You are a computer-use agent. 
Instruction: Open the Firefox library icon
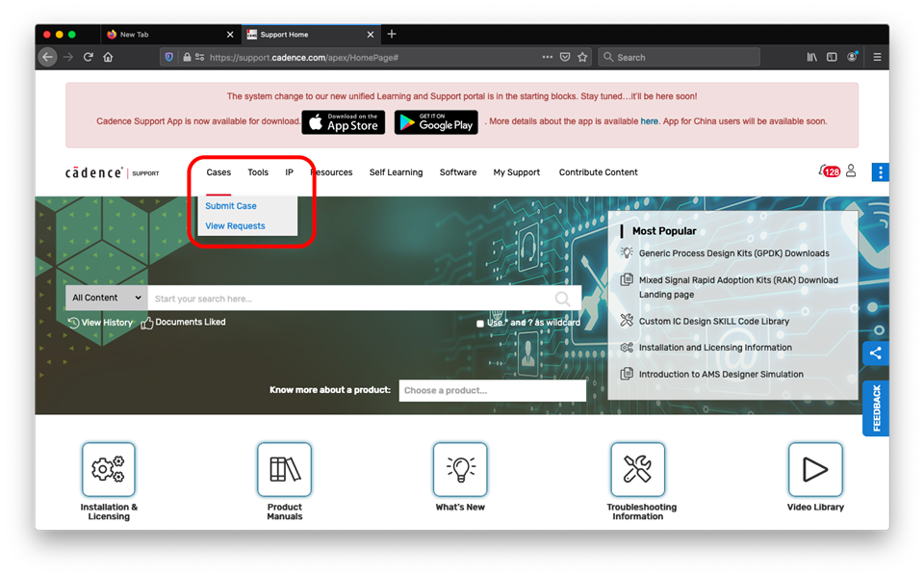(812, 57)
